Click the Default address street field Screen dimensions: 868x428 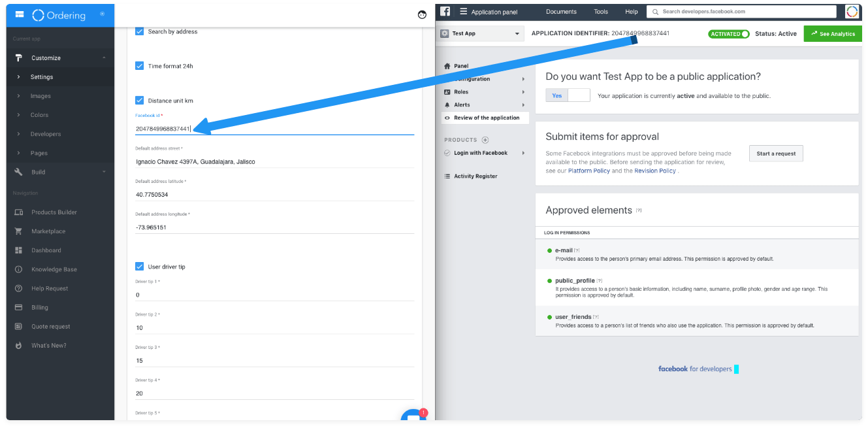point(274,161)
